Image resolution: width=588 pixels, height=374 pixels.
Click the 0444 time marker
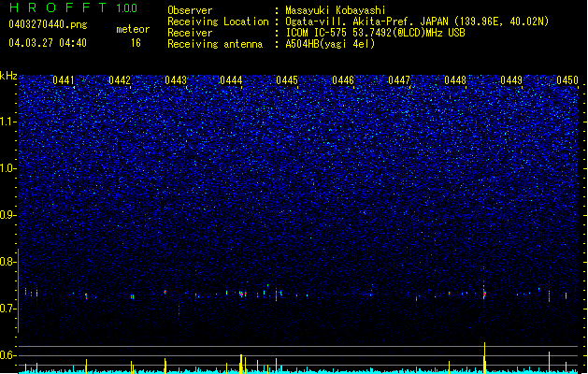pos(231,80)
